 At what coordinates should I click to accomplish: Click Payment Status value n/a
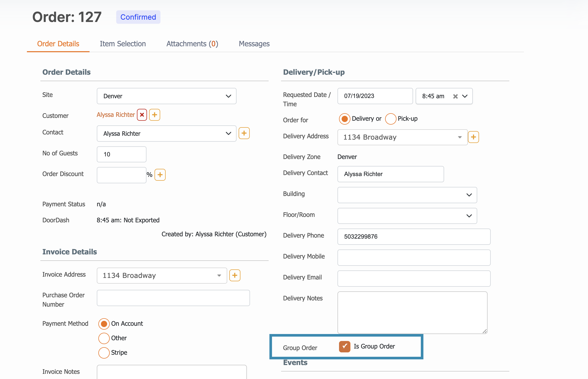(x=101, y=204)
